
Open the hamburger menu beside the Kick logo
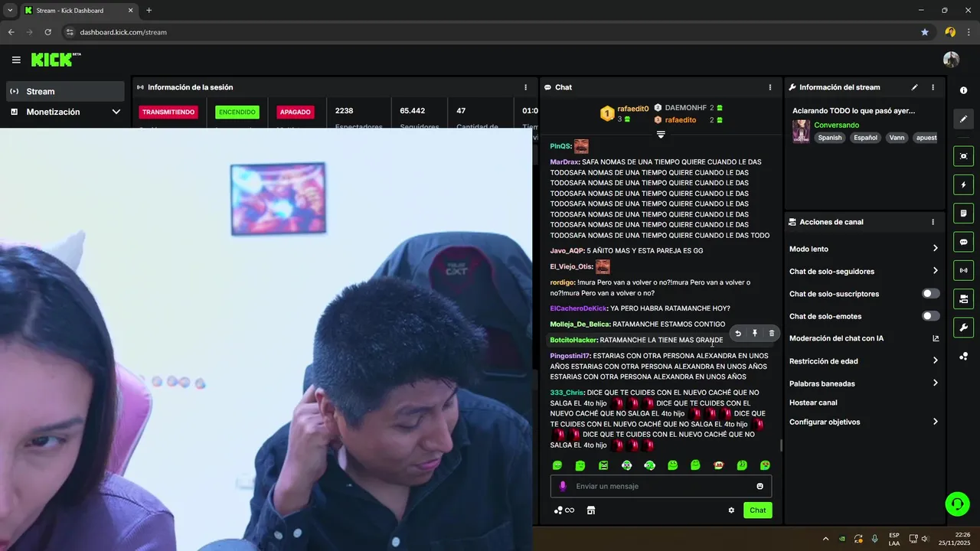click(16, 60)
